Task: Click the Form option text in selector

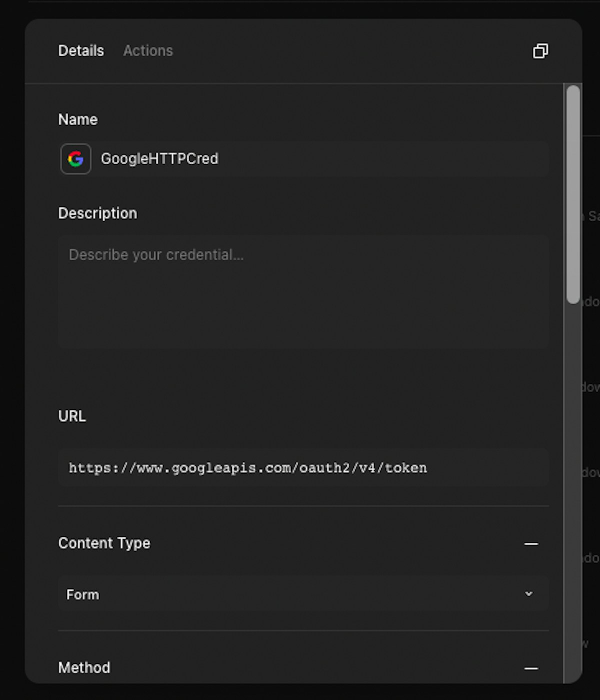Action: 83,595
